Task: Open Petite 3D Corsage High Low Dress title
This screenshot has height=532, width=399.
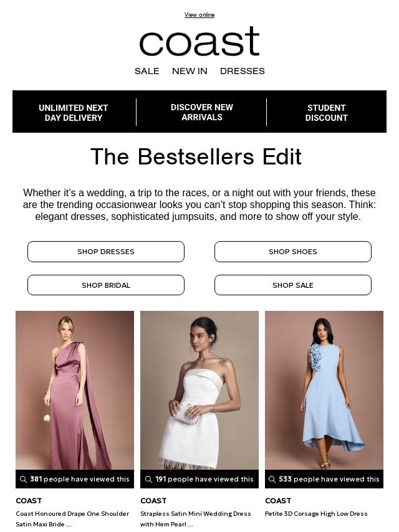Action: tap(316, 514)
